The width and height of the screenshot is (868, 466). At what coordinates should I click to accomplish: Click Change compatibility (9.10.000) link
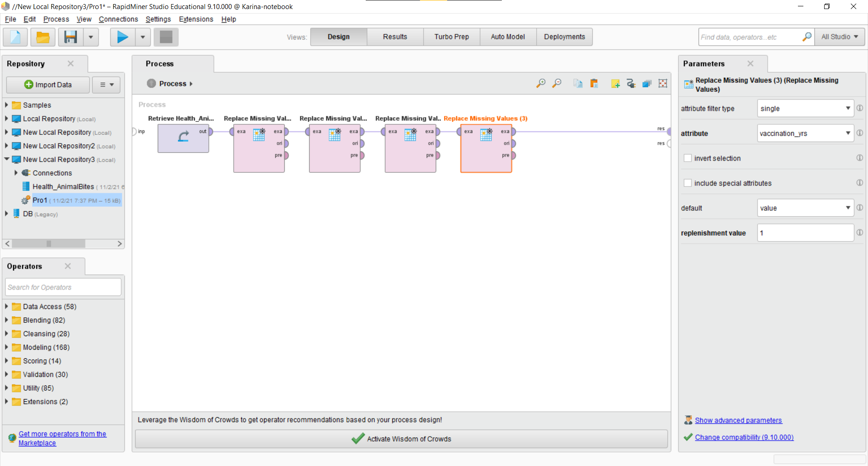[x=744, y=437]
